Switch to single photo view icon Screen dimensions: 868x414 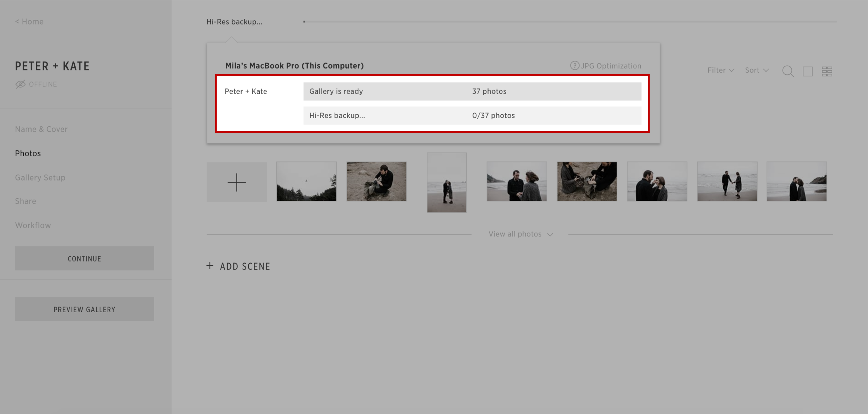808,71
